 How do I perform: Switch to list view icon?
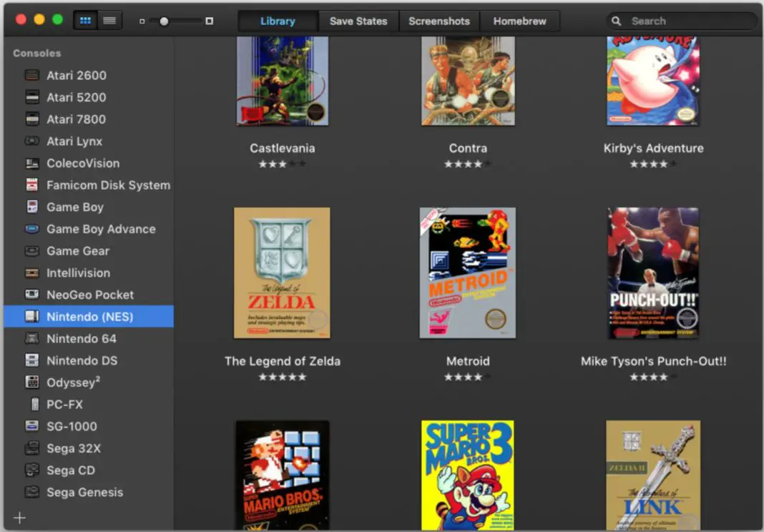(x=109, y=20)
